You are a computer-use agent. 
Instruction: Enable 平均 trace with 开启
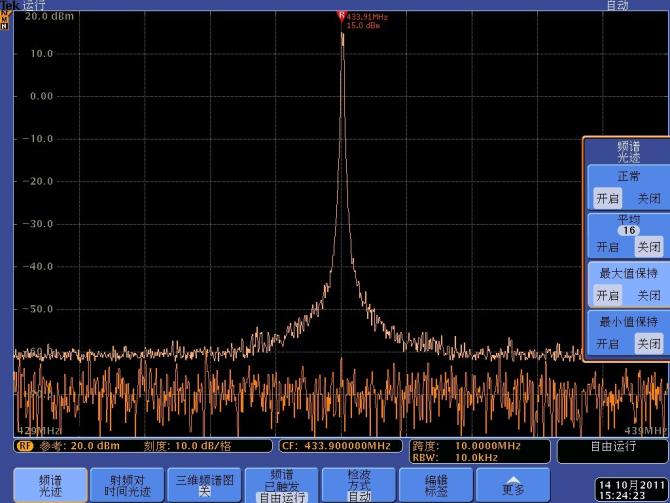tap(608, 247)
